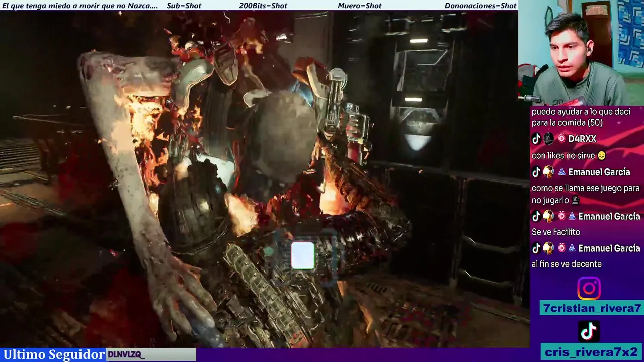Click the 'Sub=Shot' banner text
Image resolution: width=644 pixels, height=362 pixels.
184,6
